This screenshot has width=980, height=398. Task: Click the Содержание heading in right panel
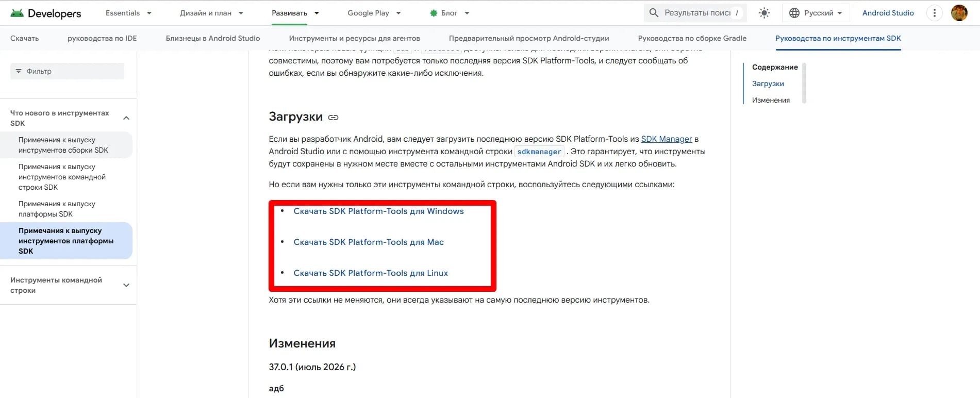(x=775, y=67)
